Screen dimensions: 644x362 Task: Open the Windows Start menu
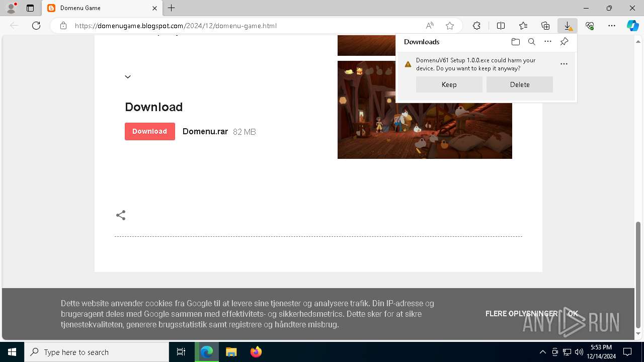(12, 352)
